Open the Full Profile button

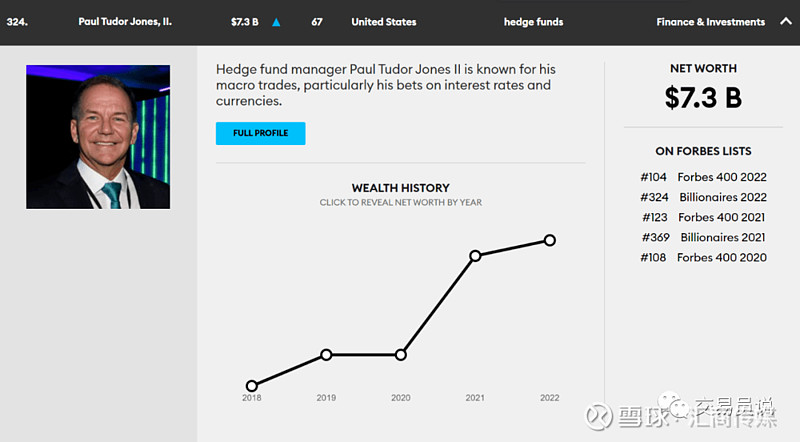pyautogui.click(x=260, y=133)
